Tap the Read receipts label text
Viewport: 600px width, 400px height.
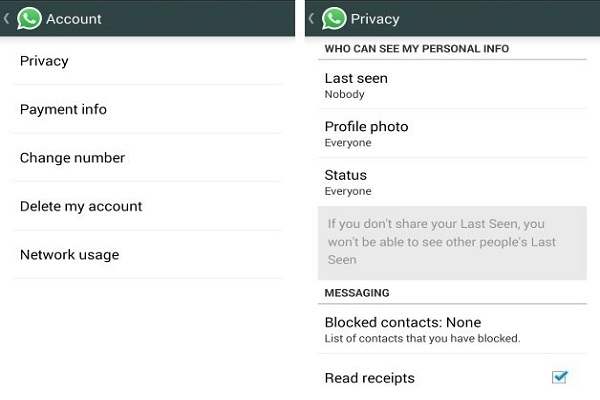[x=369, y=378]
